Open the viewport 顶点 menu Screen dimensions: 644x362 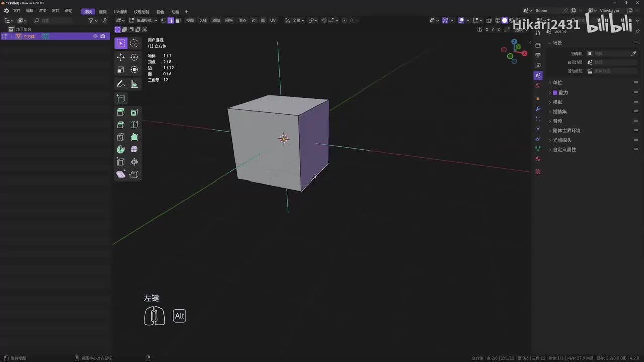point(242,20)
